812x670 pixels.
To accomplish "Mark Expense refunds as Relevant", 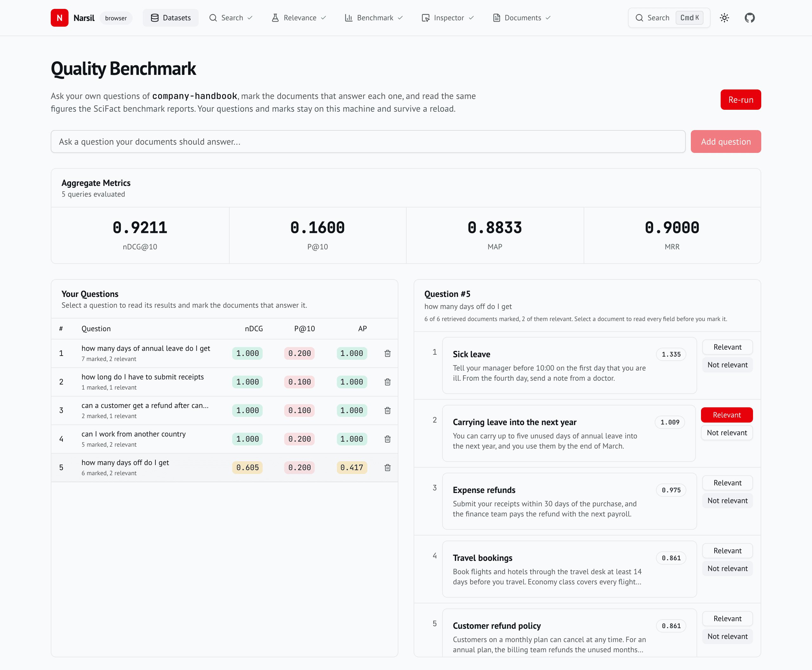I will click(727, 483).
